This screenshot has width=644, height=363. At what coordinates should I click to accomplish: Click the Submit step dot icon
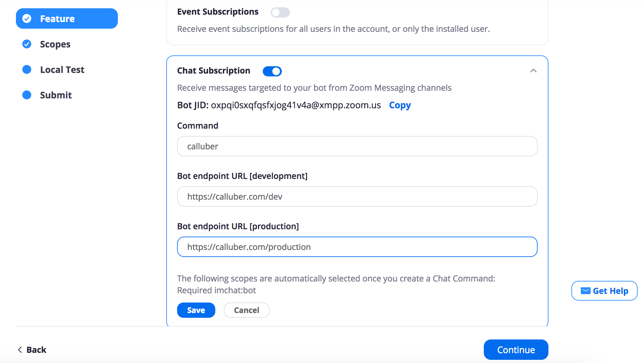(x=27, y=95)
